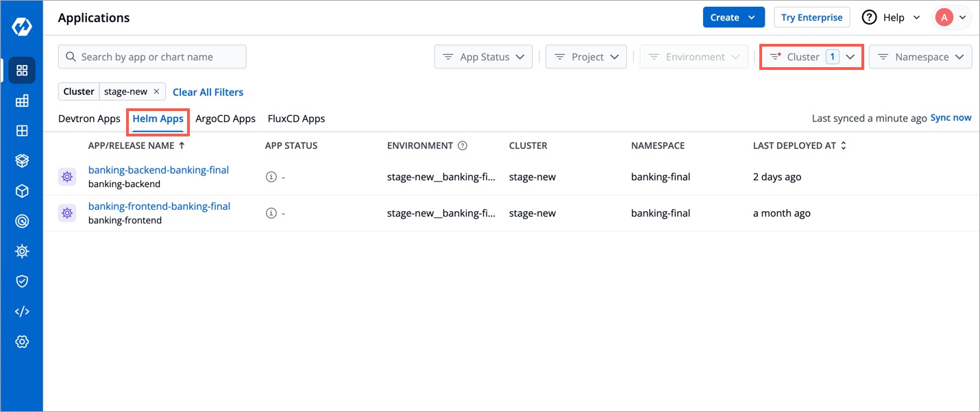Click the Sync now link
This screenshot has width=980, height=412.
coord(951,117)
